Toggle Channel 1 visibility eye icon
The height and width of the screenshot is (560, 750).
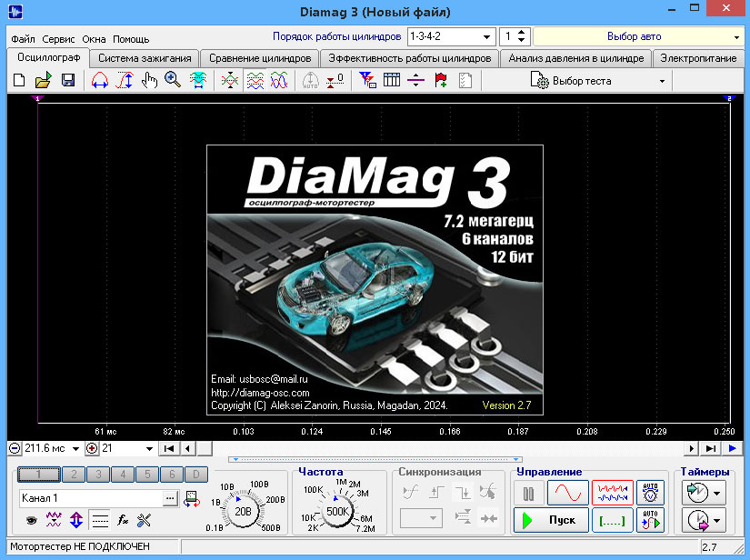click(x=30, y=521)
